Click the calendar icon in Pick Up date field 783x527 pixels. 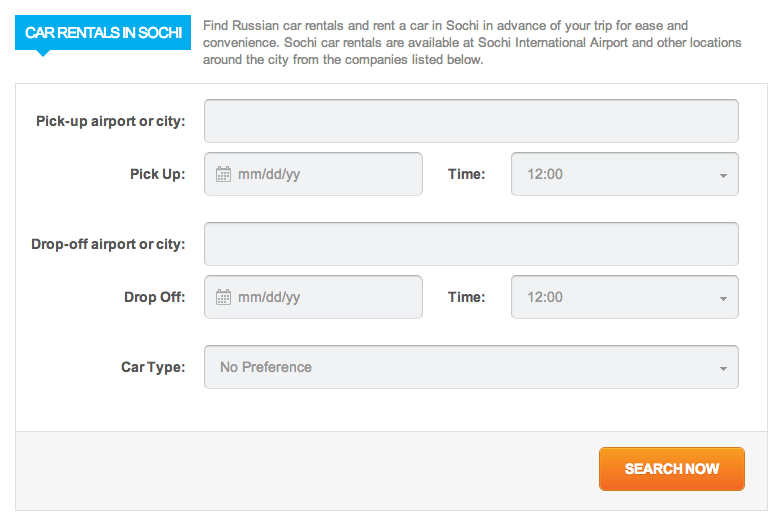coord(224,174)
